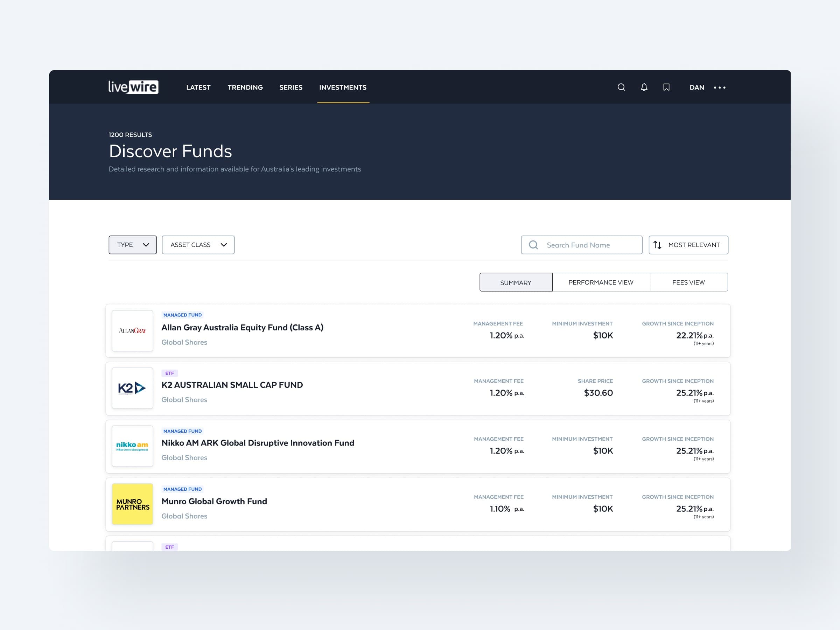The image size is (840, 630).
Task: Focus the Search Fund Name field
Action: tap(582, 245)
